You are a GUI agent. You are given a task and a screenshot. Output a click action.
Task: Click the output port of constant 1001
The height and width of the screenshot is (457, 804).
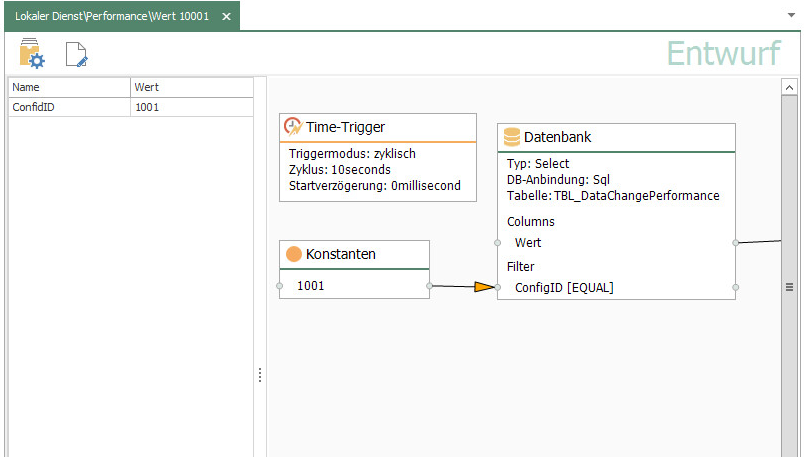coord(429,286)
